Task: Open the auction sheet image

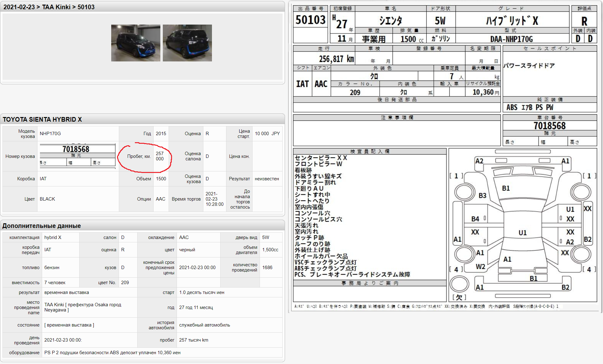Action: [445, 158]
